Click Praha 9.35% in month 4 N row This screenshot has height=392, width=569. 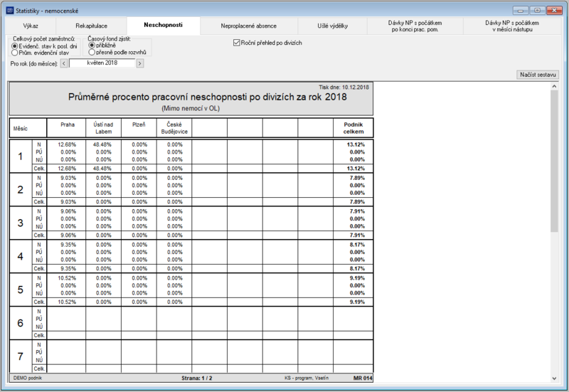coord(68,245)
